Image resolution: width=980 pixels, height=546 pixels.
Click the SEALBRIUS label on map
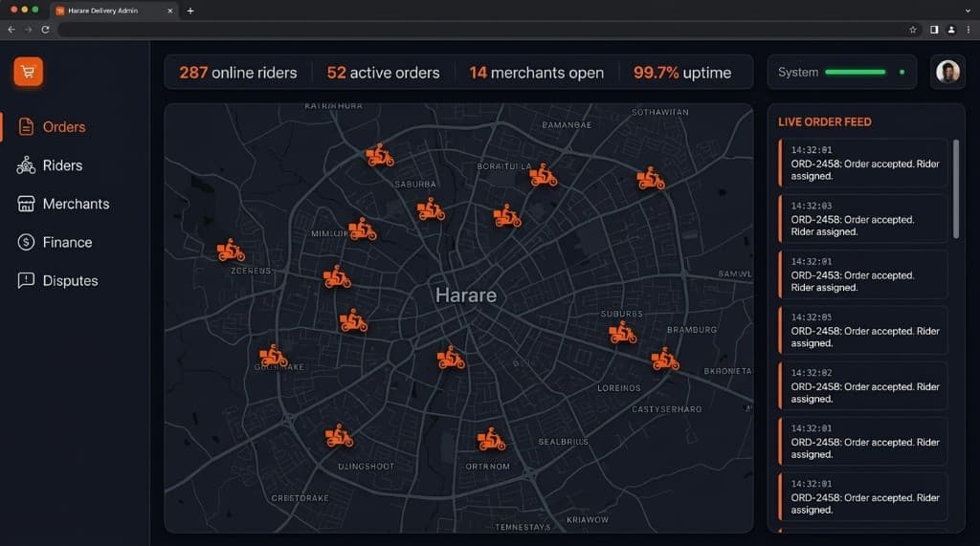563,442
